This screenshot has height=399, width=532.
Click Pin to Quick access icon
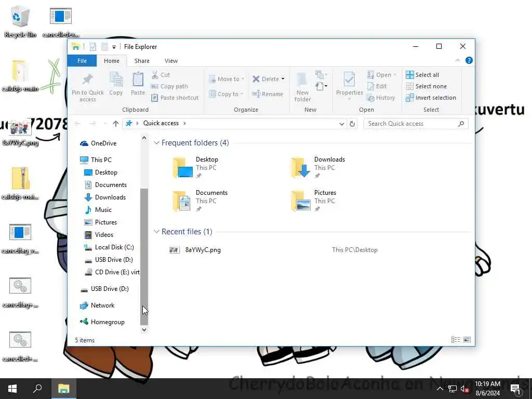point(87,79)
